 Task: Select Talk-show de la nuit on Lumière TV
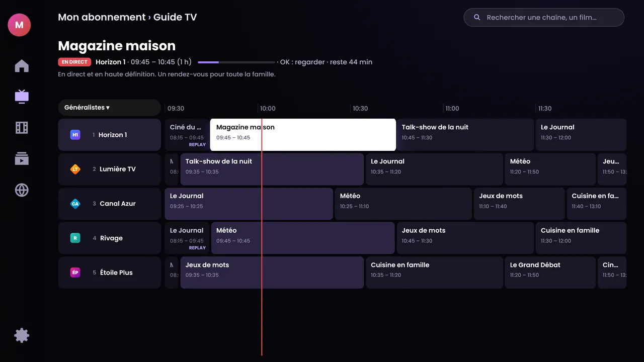(272, 169)
